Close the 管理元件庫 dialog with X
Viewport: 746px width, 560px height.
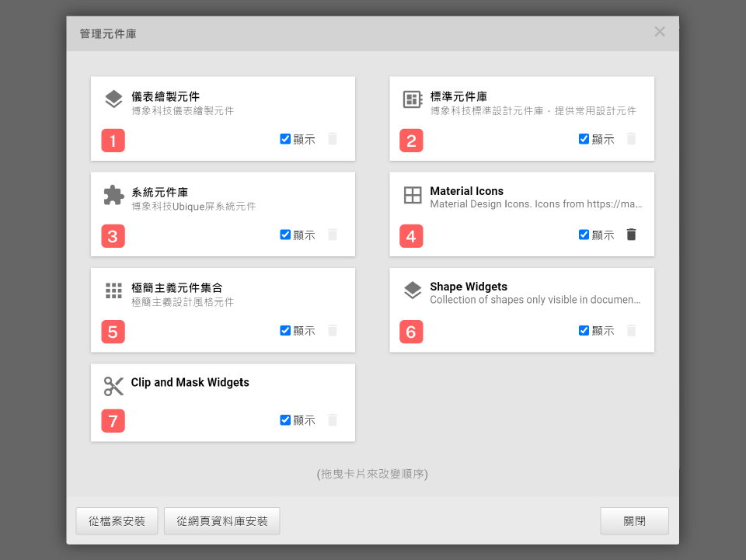[x=660, y=32]
